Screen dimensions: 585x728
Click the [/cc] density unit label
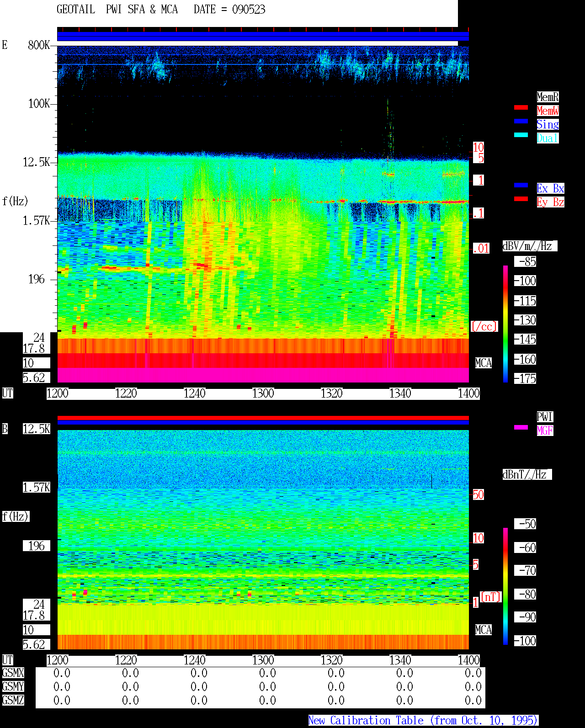click(x=484, y=326)
